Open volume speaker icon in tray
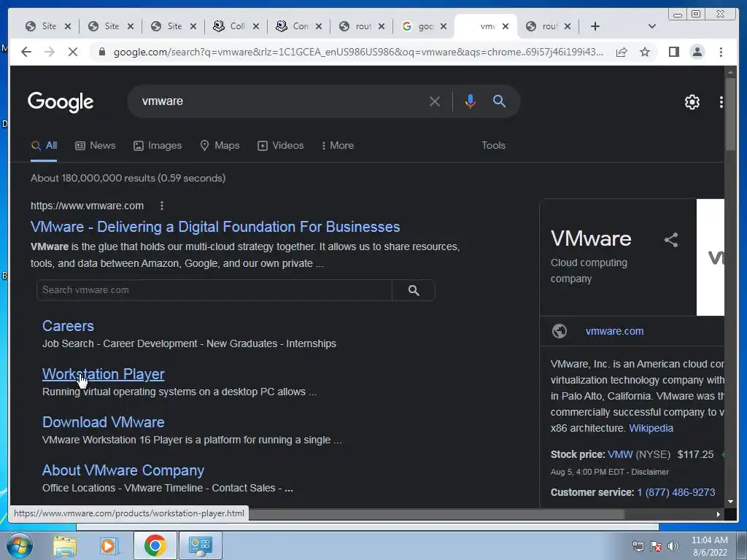Image resolution: width=747 pixels, height=560 pixels. [x=673, y=546]
